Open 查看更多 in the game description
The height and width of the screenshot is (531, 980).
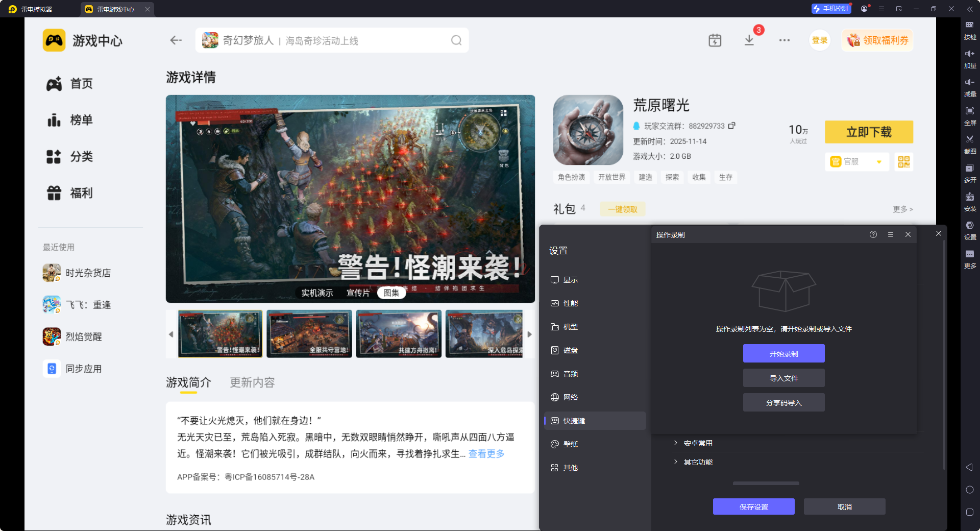click(x=485, y=453)
